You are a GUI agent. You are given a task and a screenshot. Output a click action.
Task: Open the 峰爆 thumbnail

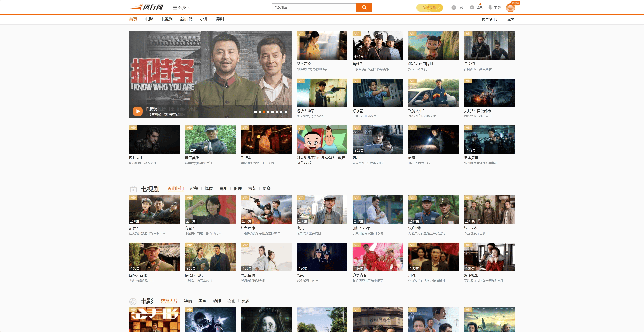(434, 139)
